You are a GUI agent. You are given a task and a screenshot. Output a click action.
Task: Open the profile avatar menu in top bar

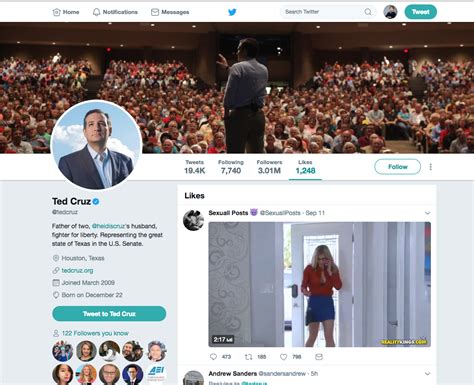click(390, 12)
